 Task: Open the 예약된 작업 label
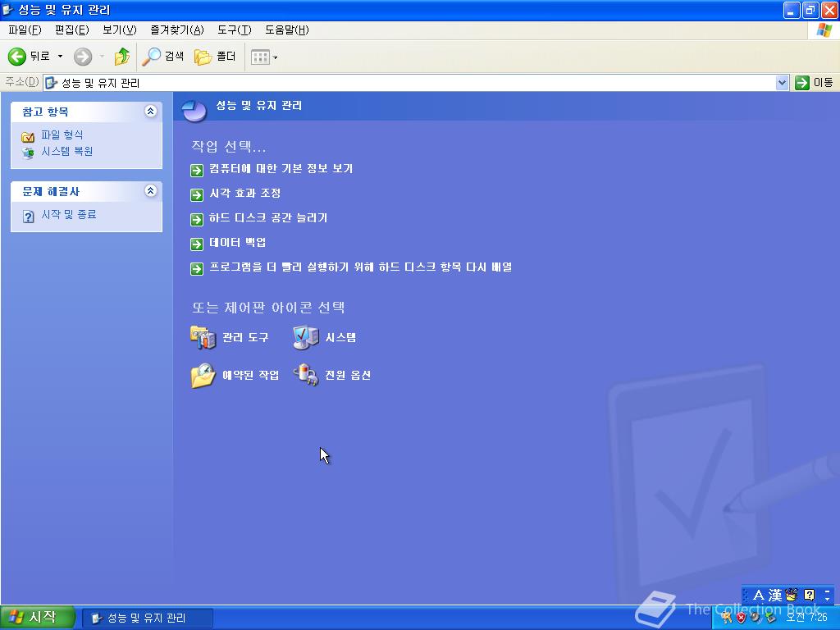pyautogui.click(x=251, y=375)
